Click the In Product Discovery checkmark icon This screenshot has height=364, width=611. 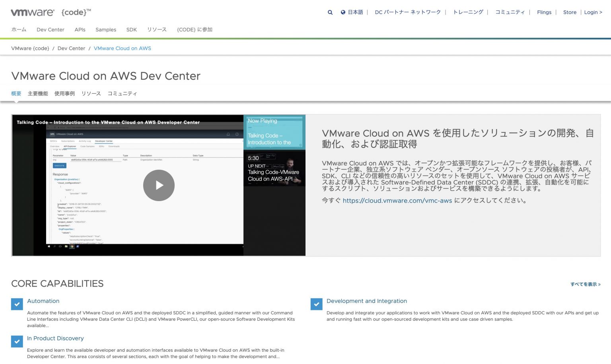(x=17, y=341)
